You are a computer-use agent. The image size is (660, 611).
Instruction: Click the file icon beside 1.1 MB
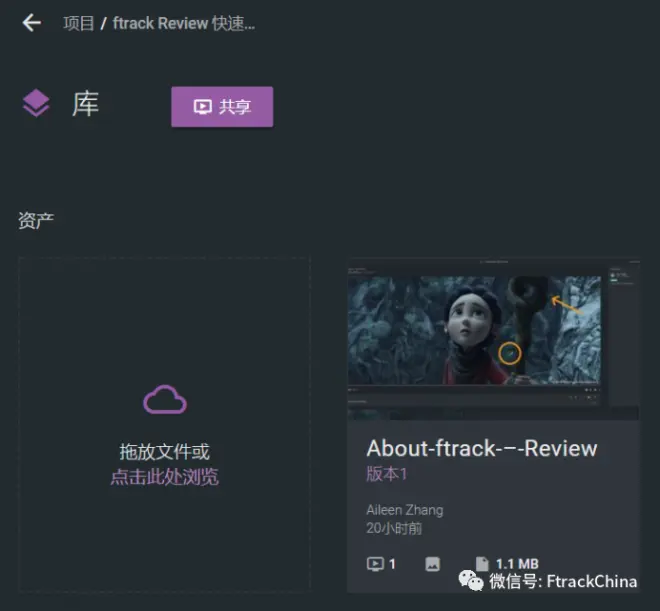point(482,564)
